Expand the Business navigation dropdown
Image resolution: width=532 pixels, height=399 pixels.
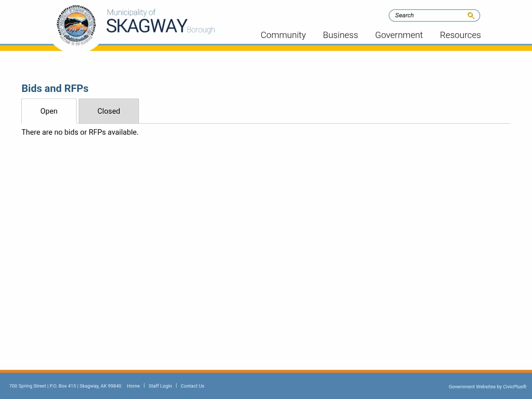point(340,35)
